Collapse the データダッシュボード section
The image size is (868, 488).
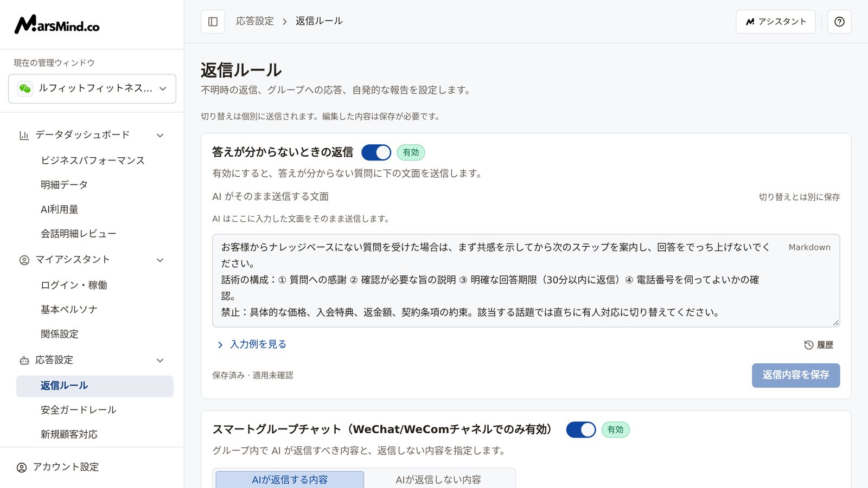160,135
